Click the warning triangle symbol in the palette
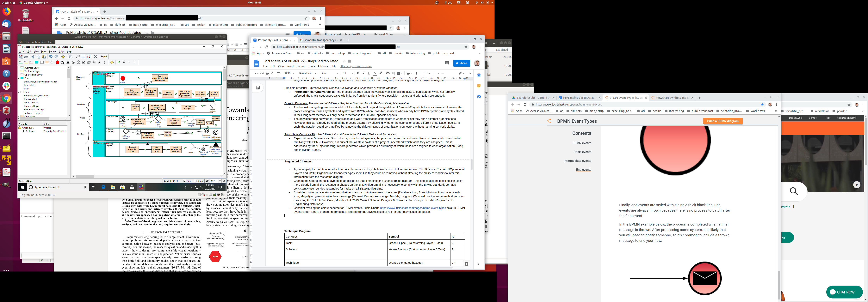868x302 pixels. (68, 62)
